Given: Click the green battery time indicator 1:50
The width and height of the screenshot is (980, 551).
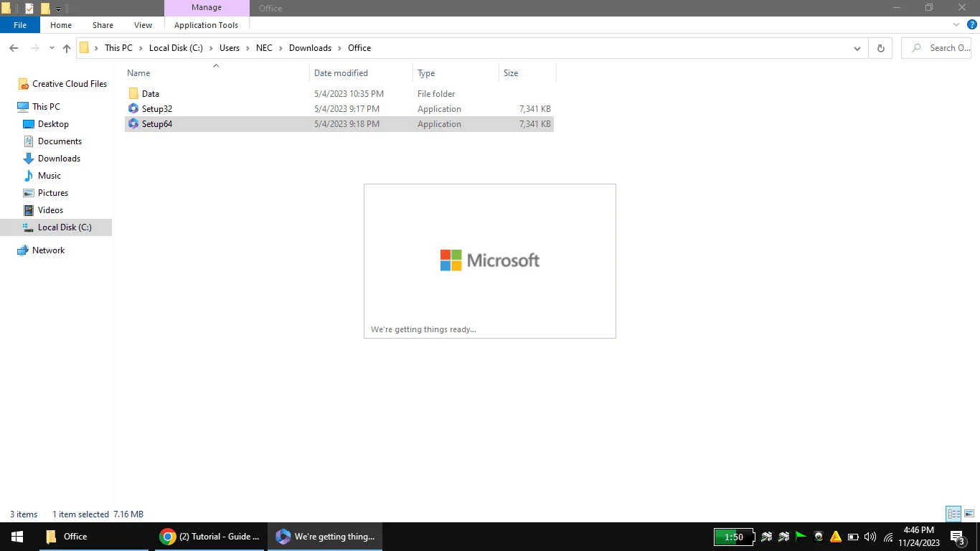Looking at the screenshot, I should tap(734, 537).
